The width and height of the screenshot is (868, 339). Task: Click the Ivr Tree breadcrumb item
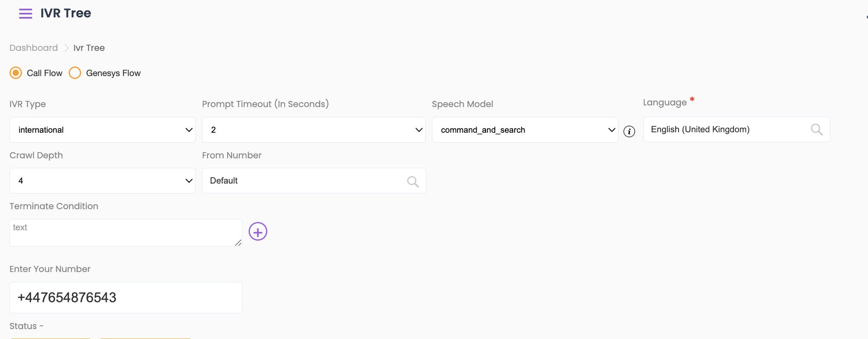click(89, 48)
